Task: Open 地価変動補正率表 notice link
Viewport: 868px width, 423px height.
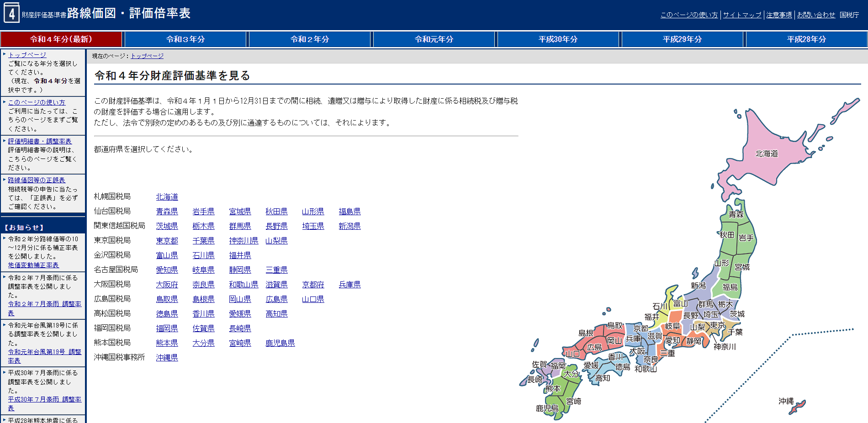Action: pos(33,265)
